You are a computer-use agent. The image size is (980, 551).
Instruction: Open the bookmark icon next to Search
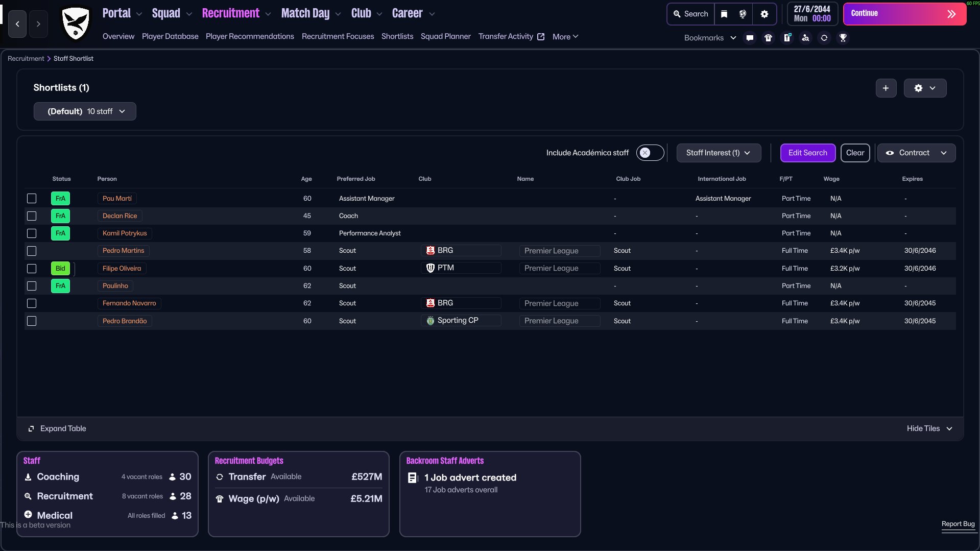[724, 14]
